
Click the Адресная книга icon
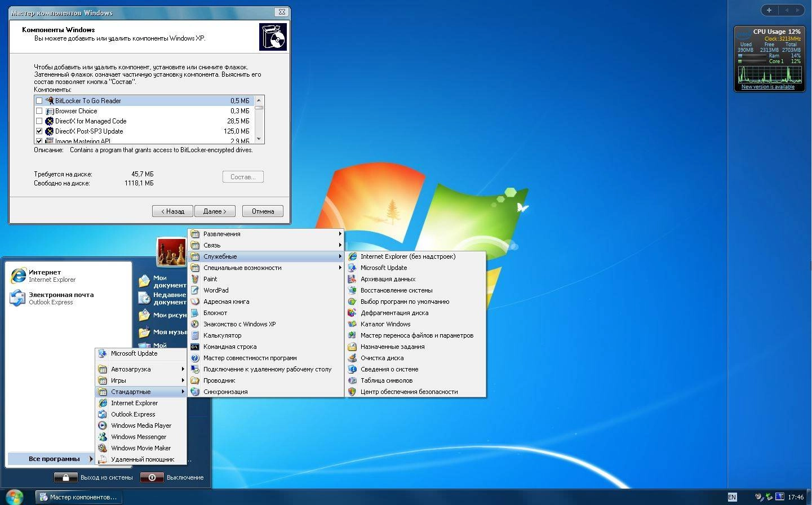pos(195,302)
